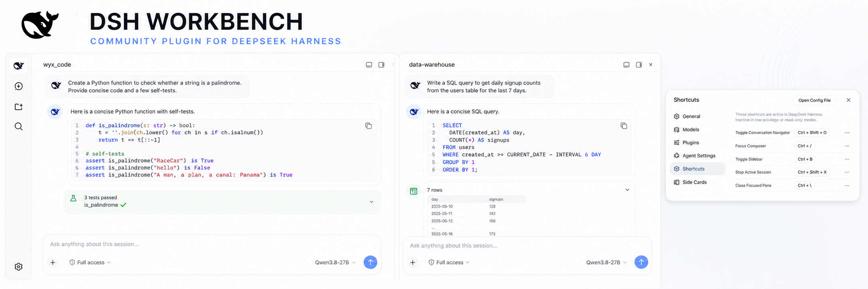
Task: Add attachment with plus in wyx_code composer
Action: (x=53, y=262)
